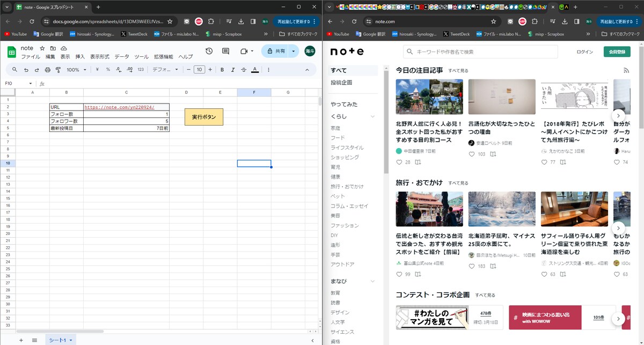Click the 共有 share button
This screenshot has width=644, height=345.
275,51
